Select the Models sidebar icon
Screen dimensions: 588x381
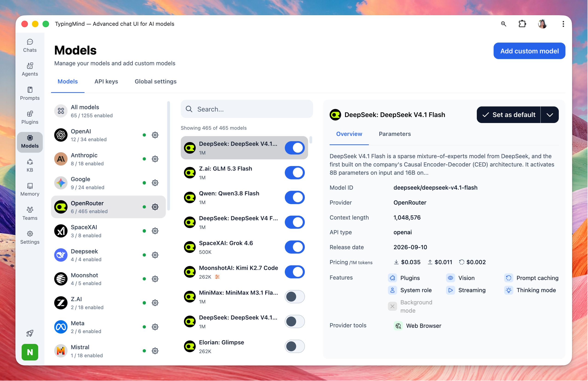(30, 142)
